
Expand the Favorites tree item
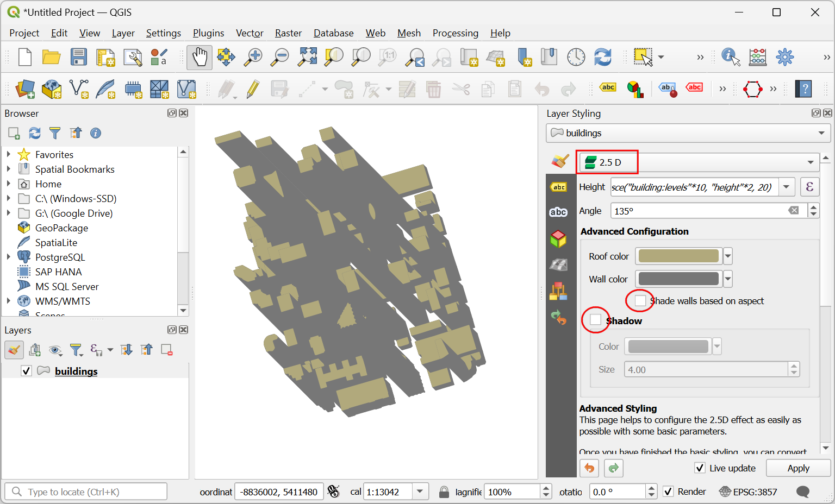[9, 155]
